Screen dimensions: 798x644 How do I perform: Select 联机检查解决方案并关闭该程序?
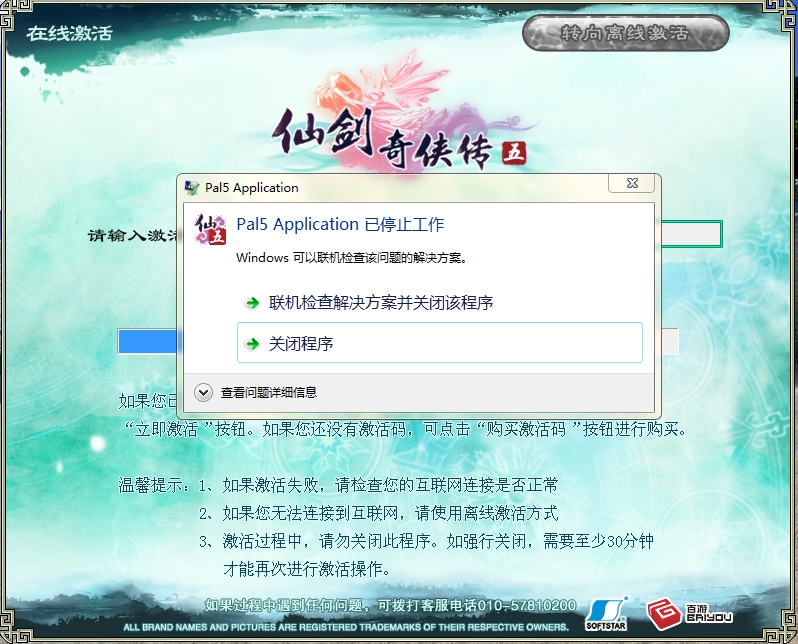[x=381, y=303]
